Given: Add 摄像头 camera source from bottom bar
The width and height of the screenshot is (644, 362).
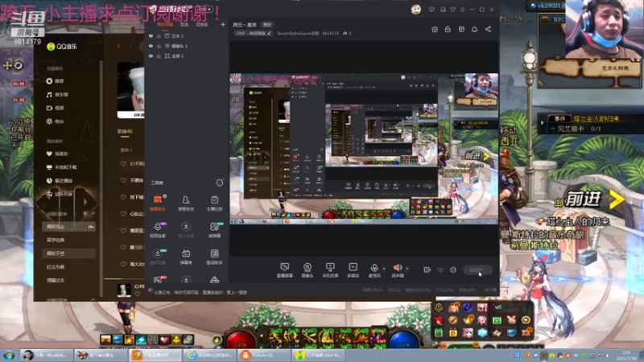Looking at the screenshot, I should click(308, 270).
